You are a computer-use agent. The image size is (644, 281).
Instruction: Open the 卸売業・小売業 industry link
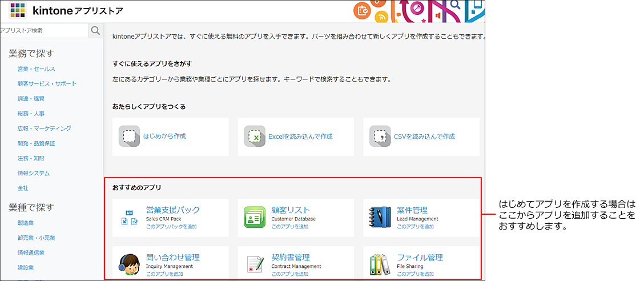pos(36,238)
